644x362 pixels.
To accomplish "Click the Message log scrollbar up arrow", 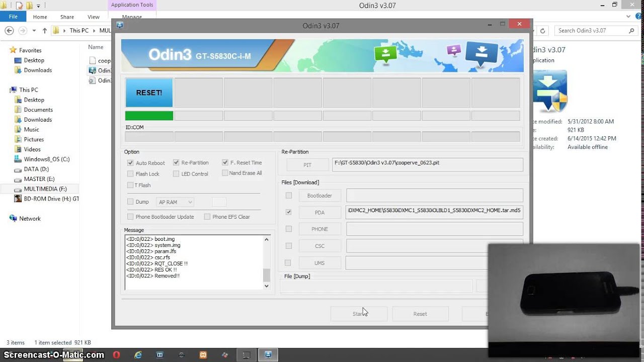I will click(267, 239).
